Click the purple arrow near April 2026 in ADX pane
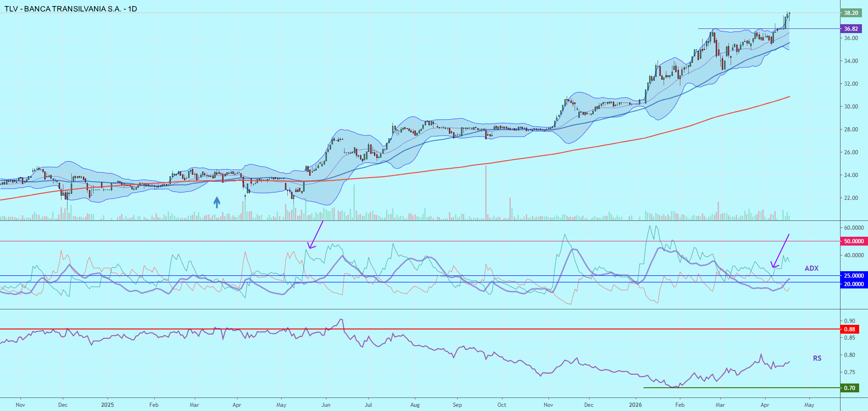The image size is (868, 411). pos(780,251)
